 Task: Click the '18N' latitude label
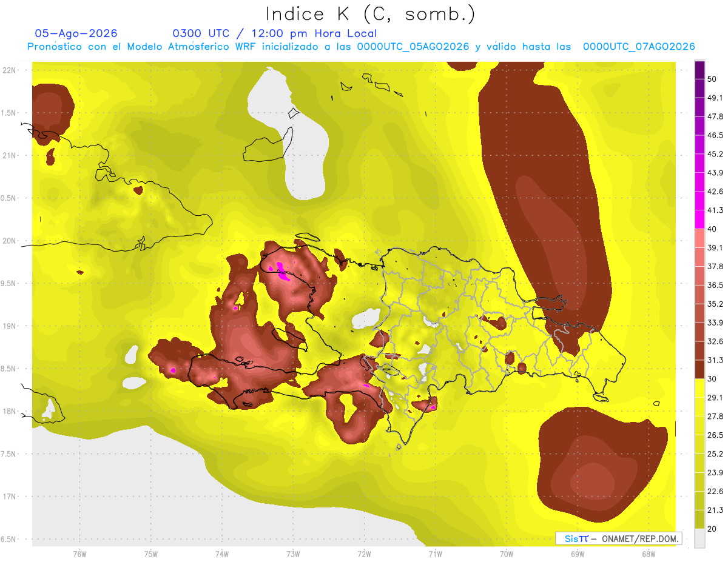tap(10, 412)
